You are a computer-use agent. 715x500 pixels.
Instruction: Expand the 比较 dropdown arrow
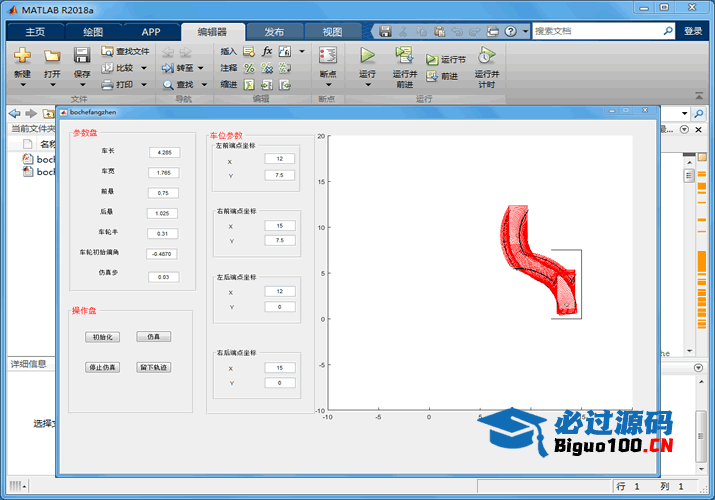pos(144,68)
